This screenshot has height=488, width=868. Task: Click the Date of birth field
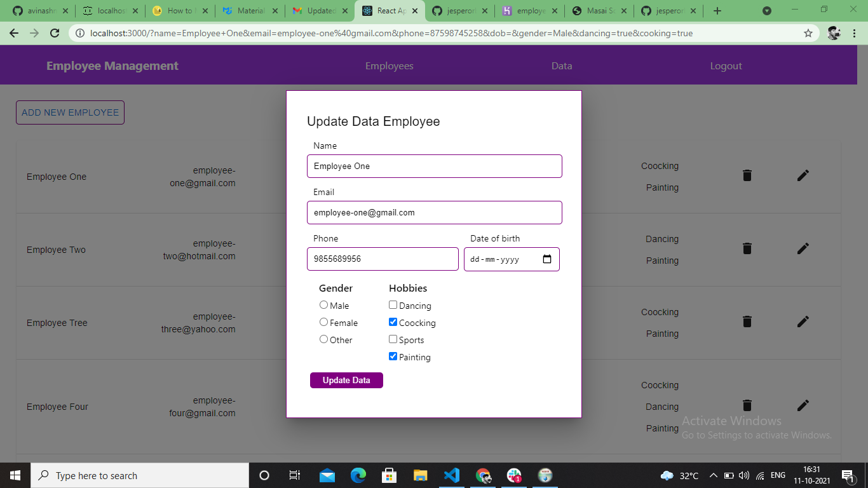tap(512, 259)
